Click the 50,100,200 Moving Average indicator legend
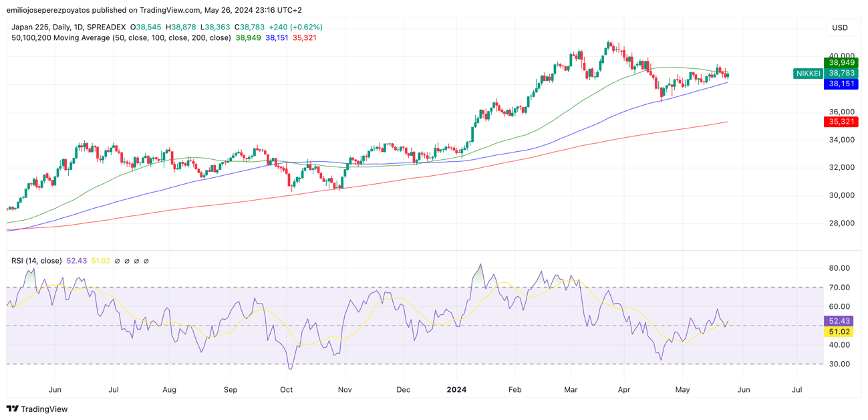This screenshot has width=868, height=420. [121, 38]
